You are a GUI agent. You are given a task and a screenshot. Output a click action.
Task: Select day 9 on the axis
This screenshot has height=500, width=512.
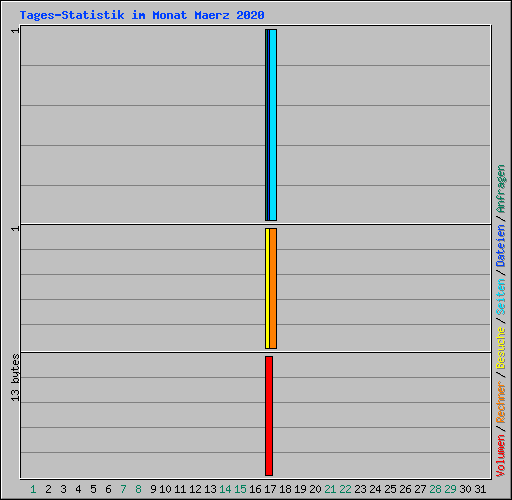pyautogui.click(x=153, y=489)
